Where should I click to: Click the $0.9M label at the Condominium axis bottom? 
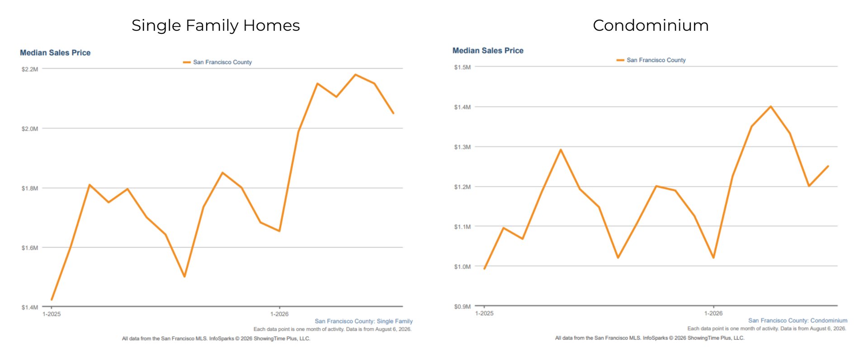tap(462, 307)
